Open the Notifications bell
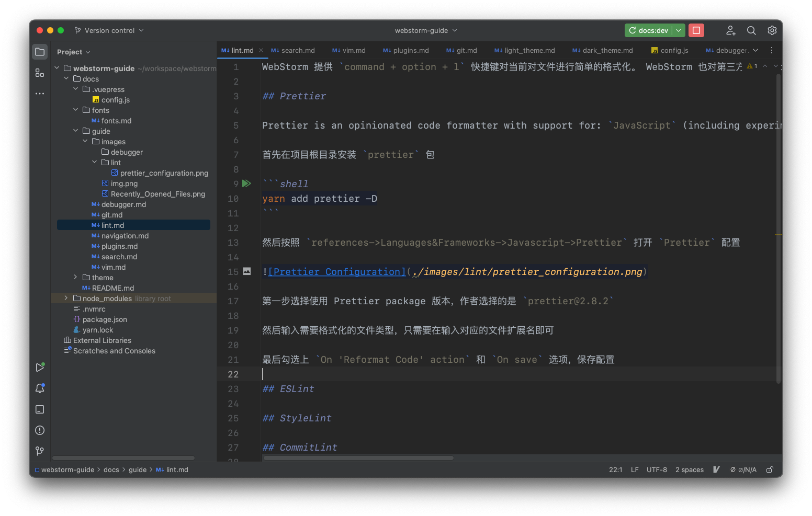The image size is (812, 516). pos(40,388)
